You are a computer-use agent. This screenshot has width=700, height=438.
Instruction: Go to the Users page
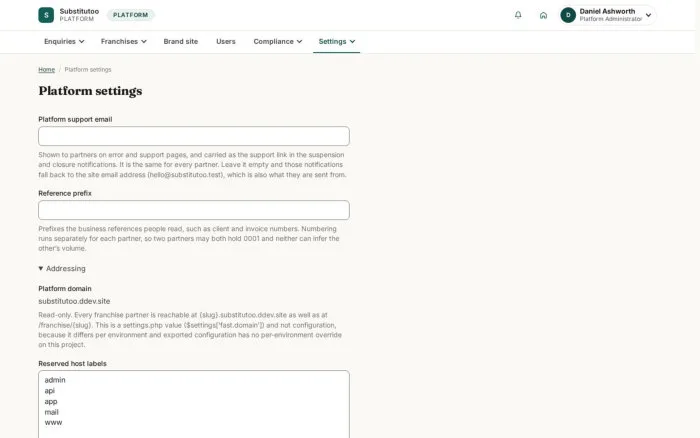225,42
